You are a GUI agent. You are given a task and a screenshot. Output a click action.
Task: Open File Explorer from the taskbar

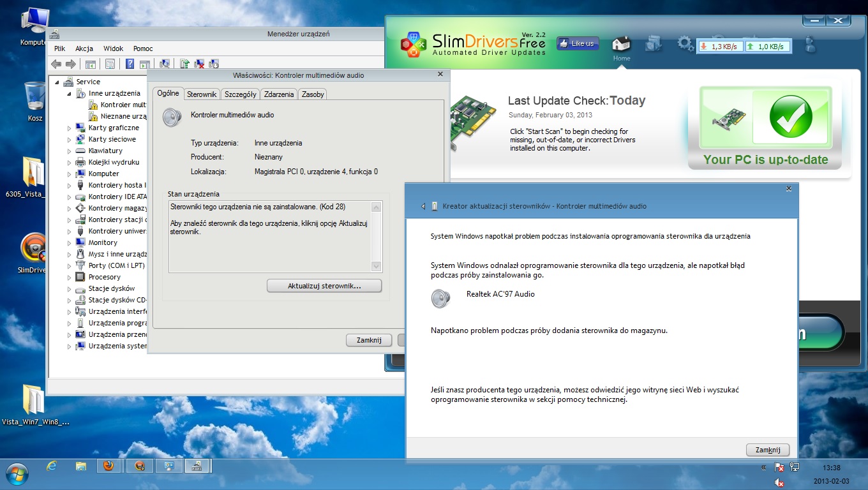coord(80,466)
